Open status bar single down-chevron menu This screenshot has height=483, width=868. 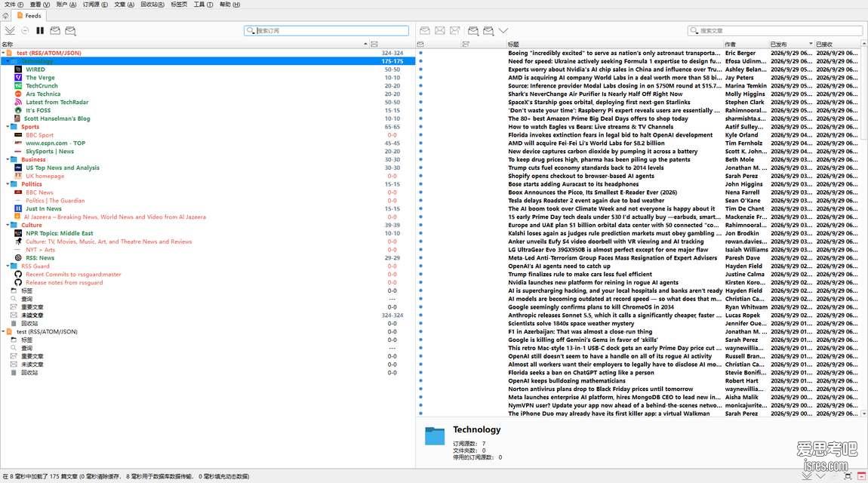click(820, 475)
